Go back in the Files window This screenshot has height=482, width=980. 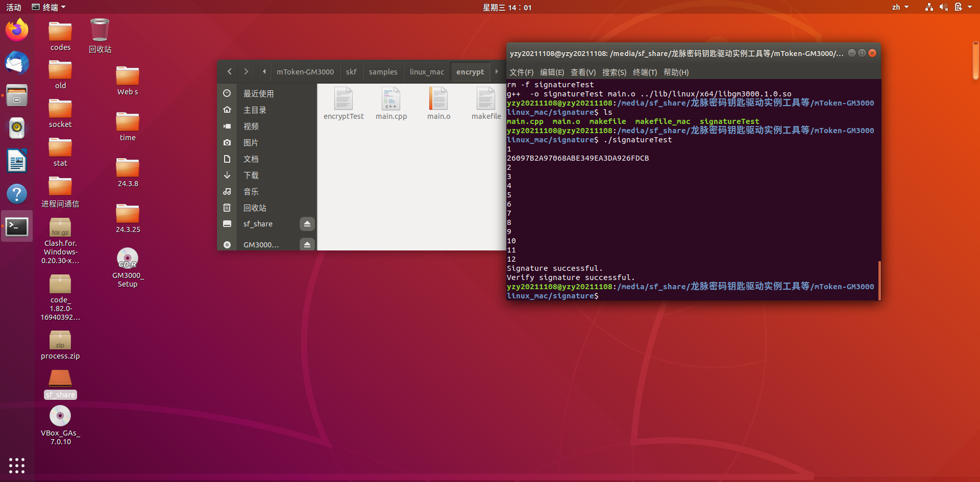[x=230, y=71]
